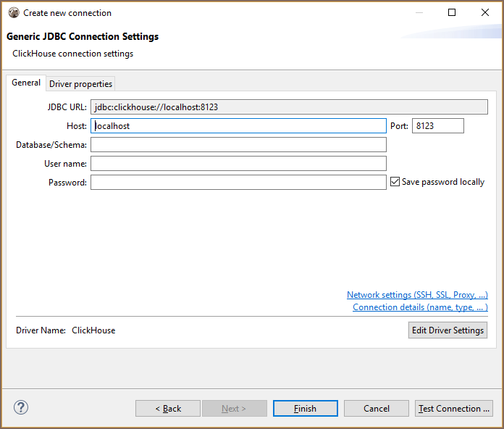Image resolution: width=504 pixels, height=429 pixels.
Task: Click the 'Generic JDBC Connection Settings' heading
Action: [x=83, y=37]
